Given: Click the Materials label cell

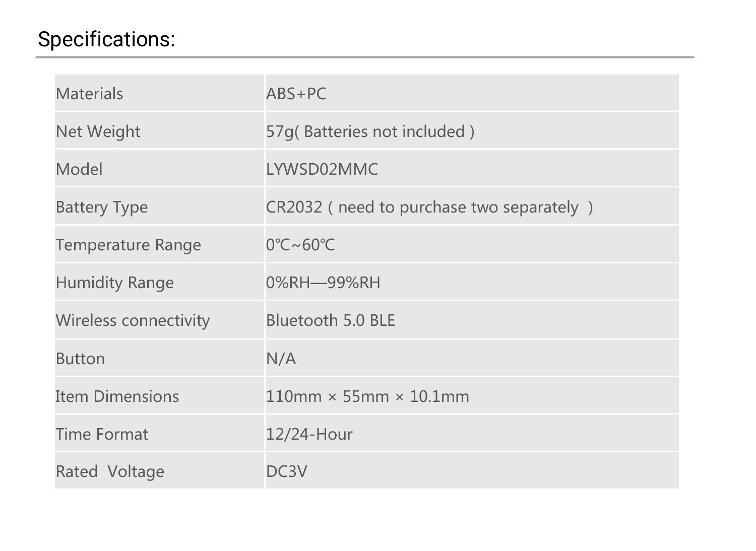Looking at the screenshot, I should [90, 94].
